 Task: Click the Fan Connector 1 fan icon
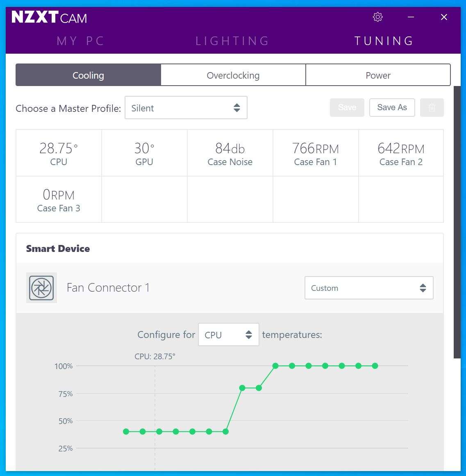[41, 288]
